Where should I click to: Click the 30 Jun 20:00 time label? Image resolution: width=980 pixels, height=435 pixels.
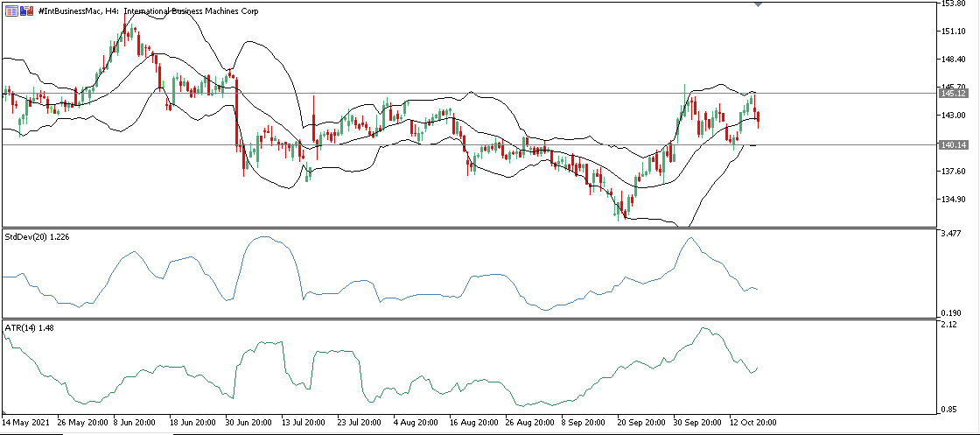(x=250, y=421)
